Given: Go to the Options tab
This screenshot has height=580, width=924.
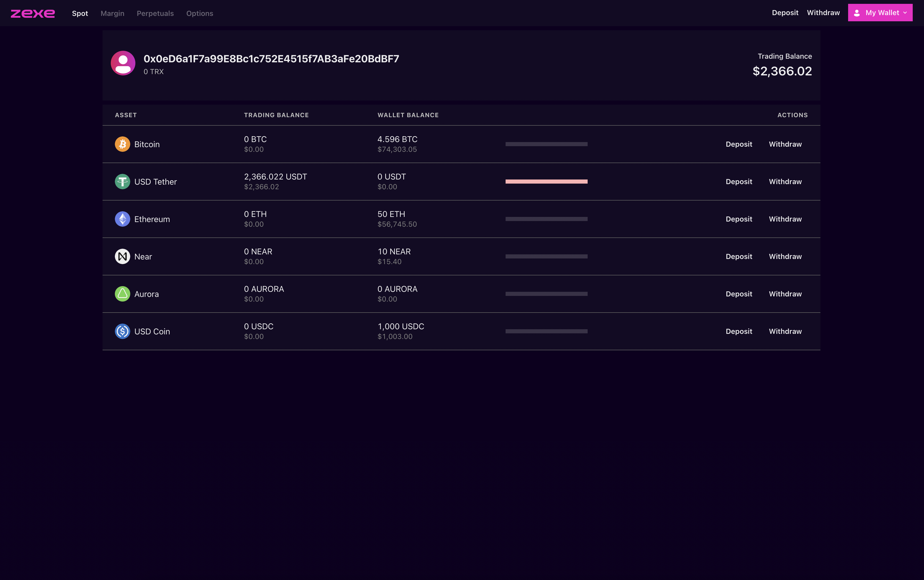Looking at the screenshot, I should point(199,13).
